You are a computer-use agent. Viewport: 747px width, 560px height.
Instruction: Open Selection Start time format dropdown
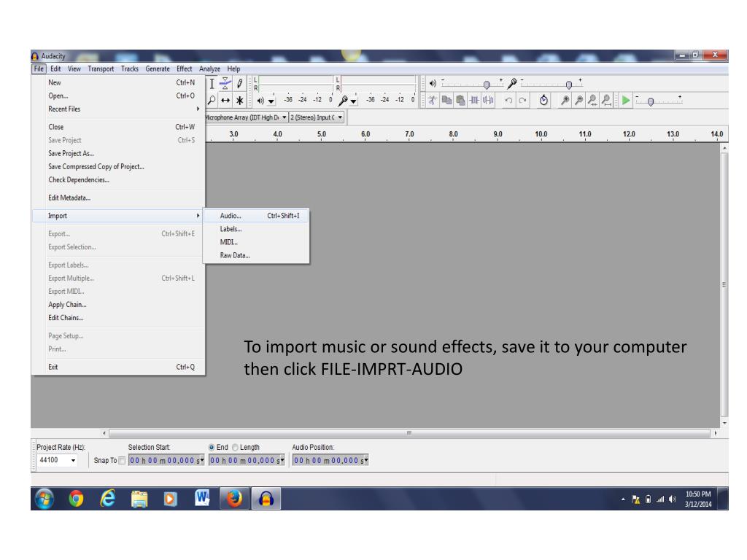point(202,460)
